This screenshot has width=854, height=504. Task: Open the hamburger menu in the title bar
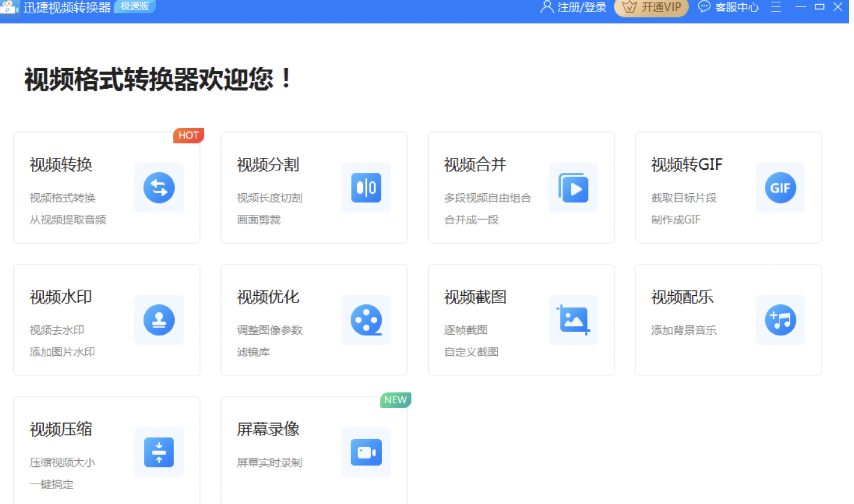tap(775, 8)
